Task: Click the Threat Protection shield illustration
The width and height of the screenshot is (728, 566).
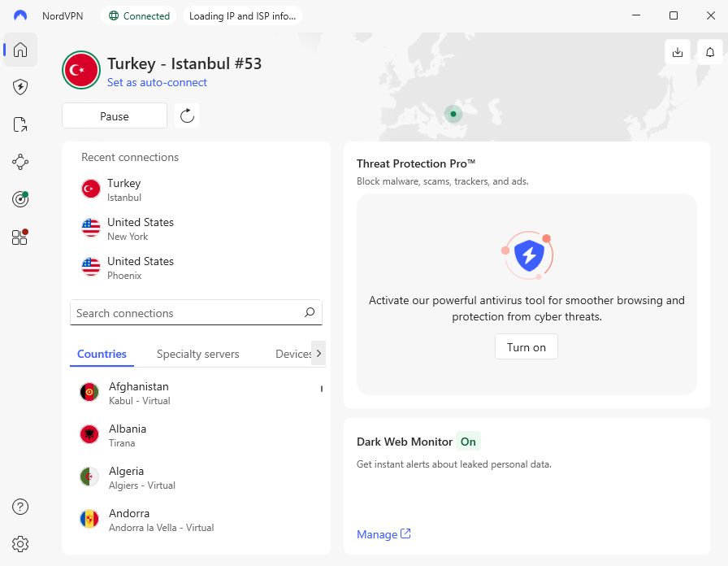Action: tap(527, 255)
